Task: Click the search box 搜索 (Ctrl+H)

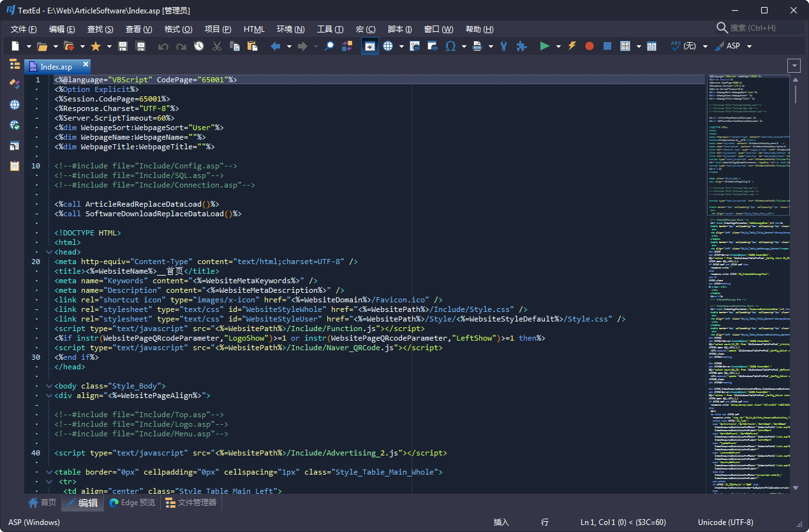Action: (x=759, y=28)
